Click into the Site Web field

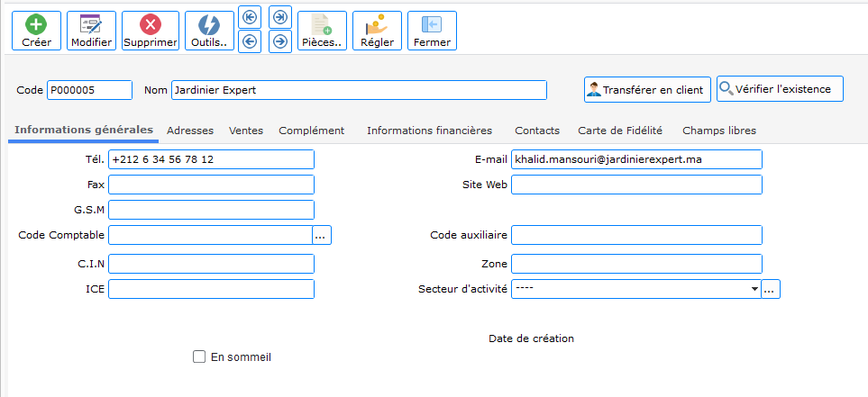point(636,185)
